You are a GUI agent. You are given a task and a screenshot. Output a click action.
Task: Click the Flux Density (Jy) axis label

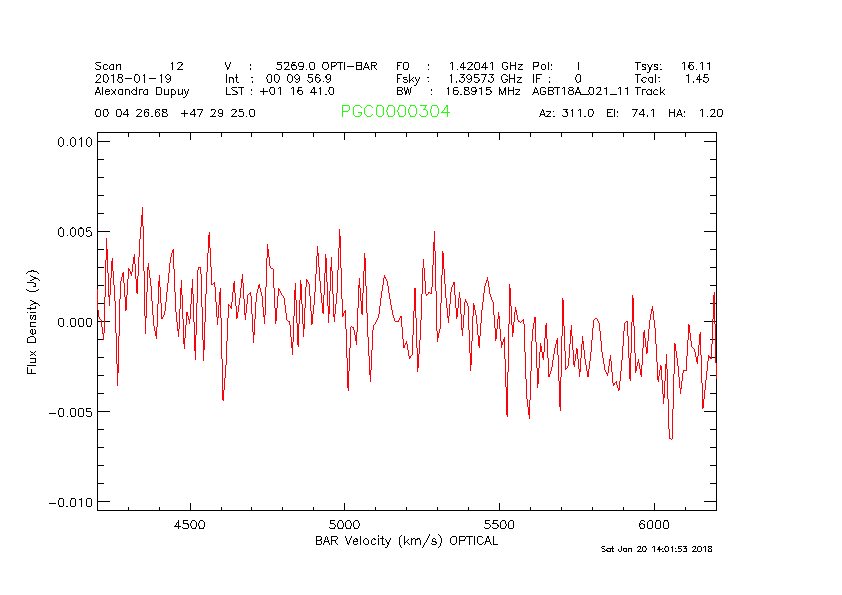click(32, 322)
